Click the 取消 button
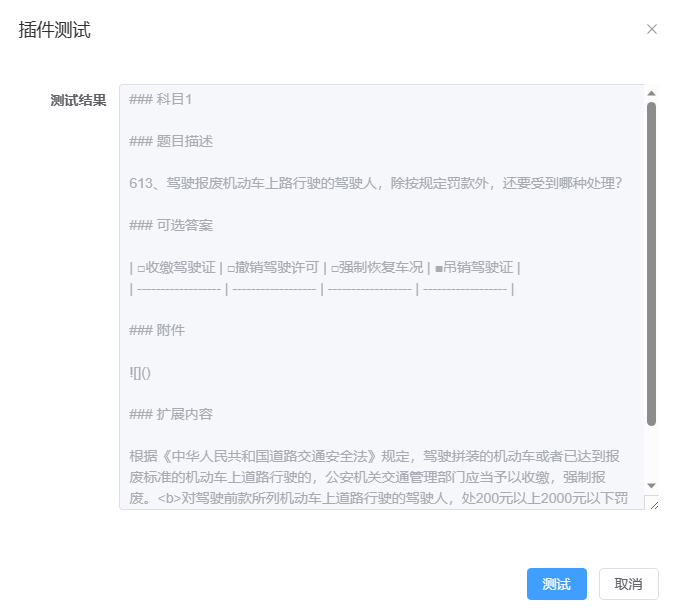The height and width of the screenshot is (616, 677). coord(628,584)
